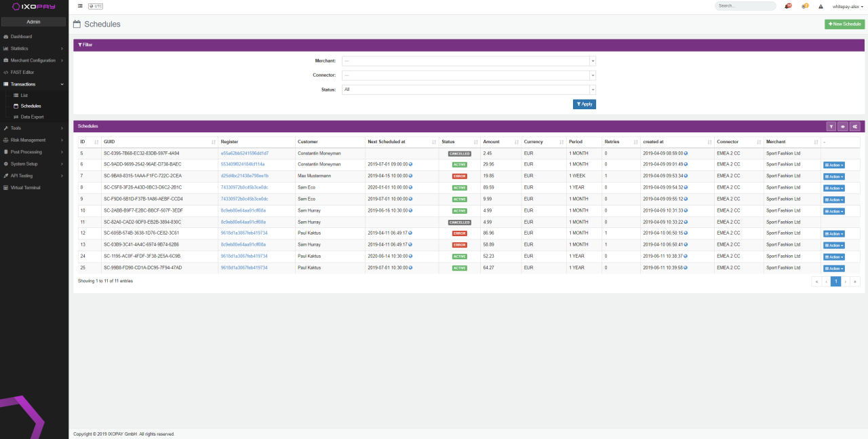Viewport: 868px width, 439px height.
Task: Sort table by Connector column
Action: [738, 142]
